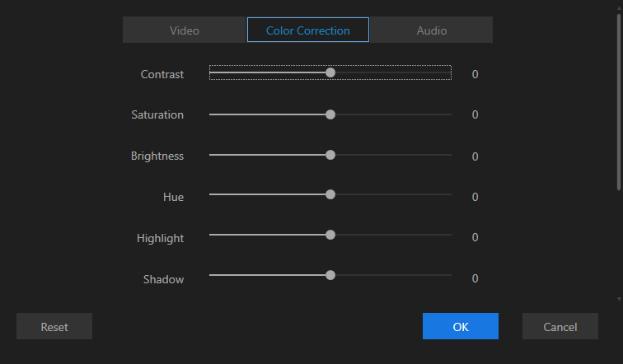Image resolution: width=623 pixels, height=364 pixels.
Task: Select the Highlight slider knob
Action: (x=330, y=235)
